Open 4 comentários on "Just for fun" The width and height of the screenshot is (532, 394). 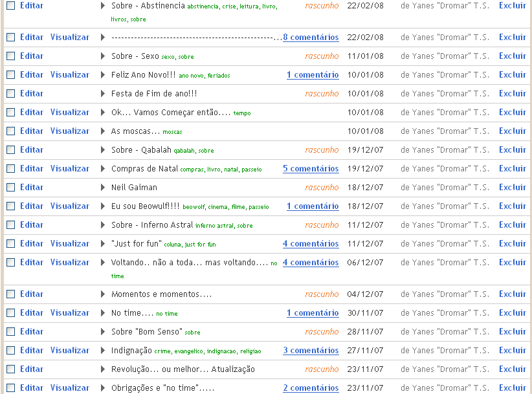click(311, 243)
